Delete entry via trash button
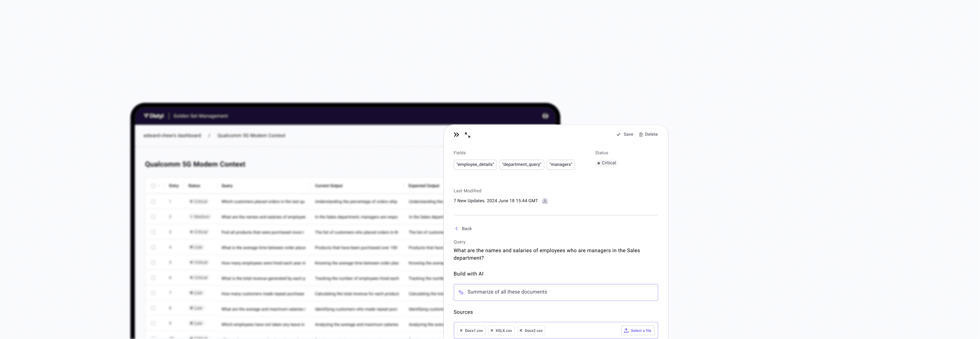Screen dimensions: 980x339 coord(648,134)
